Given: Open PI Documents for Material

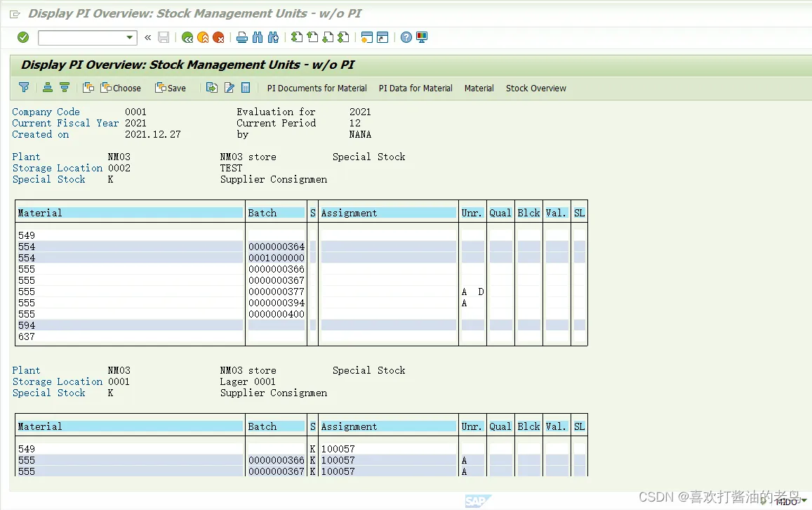Looking at the screenshot, I should click(x=317, y=88).
